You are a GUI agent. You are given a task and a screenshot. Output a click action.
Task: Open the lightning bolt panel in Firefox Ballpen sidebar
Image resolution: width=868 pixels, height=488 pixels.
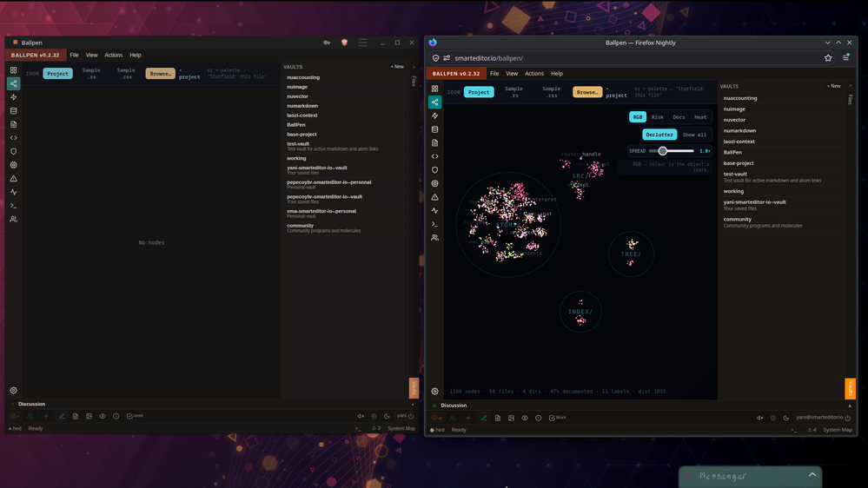pos(434,115)
